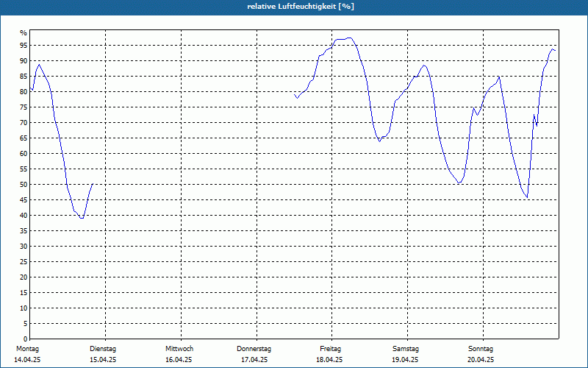Select the '14.04.25' date label
Viewport: 588px width, 368px height.
point(27,360)
